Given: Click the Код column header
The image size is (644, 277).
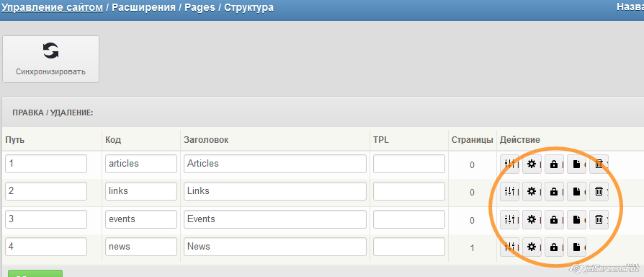Looking at the screenshot, I should coord(113,140).
